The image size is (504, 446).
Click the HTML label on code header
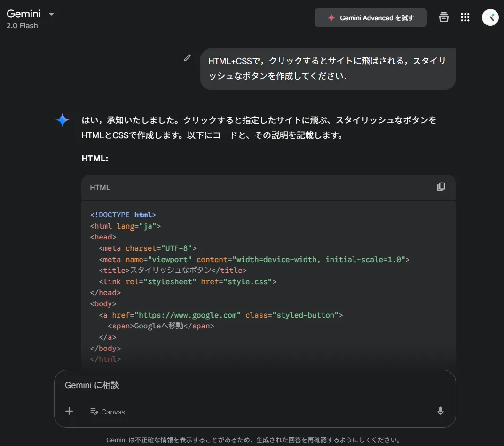(x=100, y=188)
